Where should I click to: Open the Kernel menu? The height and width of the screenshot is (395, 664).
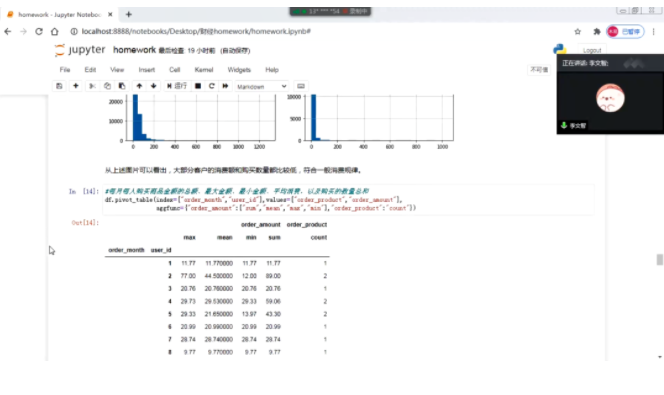(x=204, y=70)
